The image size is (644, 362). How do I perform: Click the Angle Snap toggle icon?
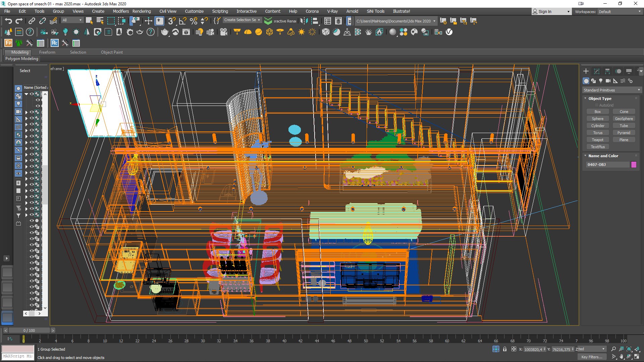pyautogui.click(x=183, y=21)
